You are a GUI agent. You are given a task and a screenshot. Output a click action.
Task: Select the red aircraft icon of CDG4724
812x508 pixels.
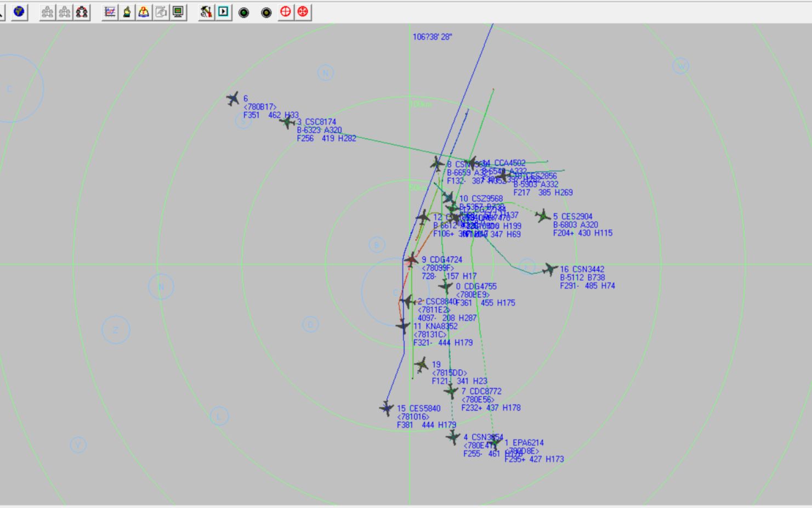[x=411, y=259]
